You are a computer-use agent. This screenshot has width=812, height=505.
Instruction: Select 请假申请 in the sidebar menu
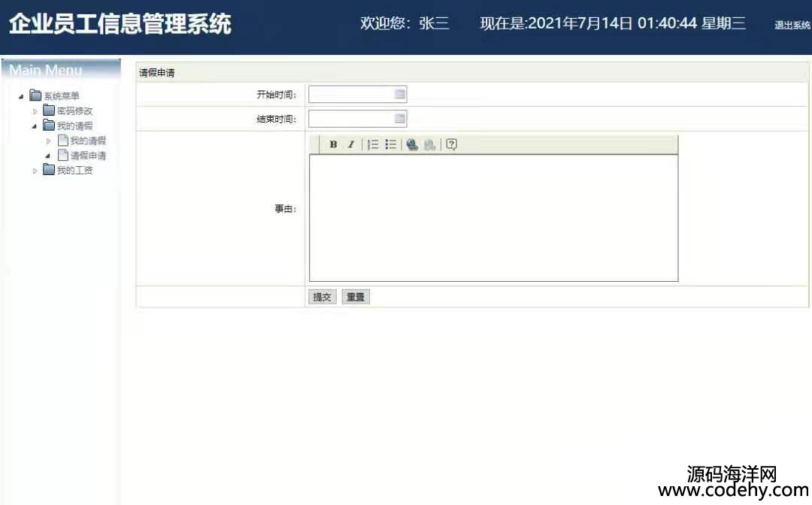[x=87, y=156]
